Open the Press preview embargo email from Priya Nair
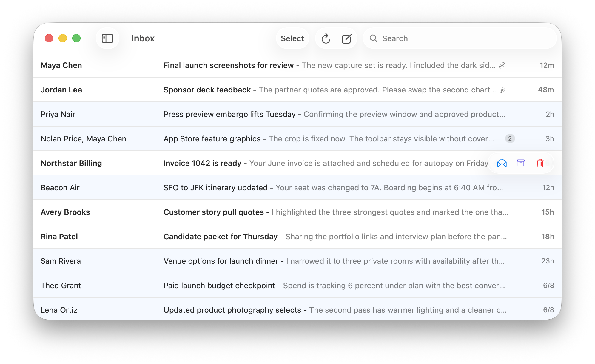 (x=297, y=114)
